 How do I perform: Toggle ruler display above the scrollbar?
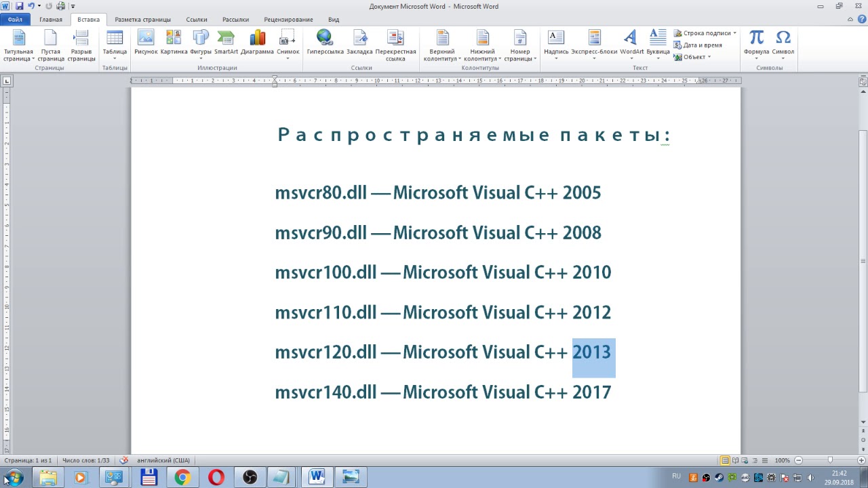[x=863, y=81]
